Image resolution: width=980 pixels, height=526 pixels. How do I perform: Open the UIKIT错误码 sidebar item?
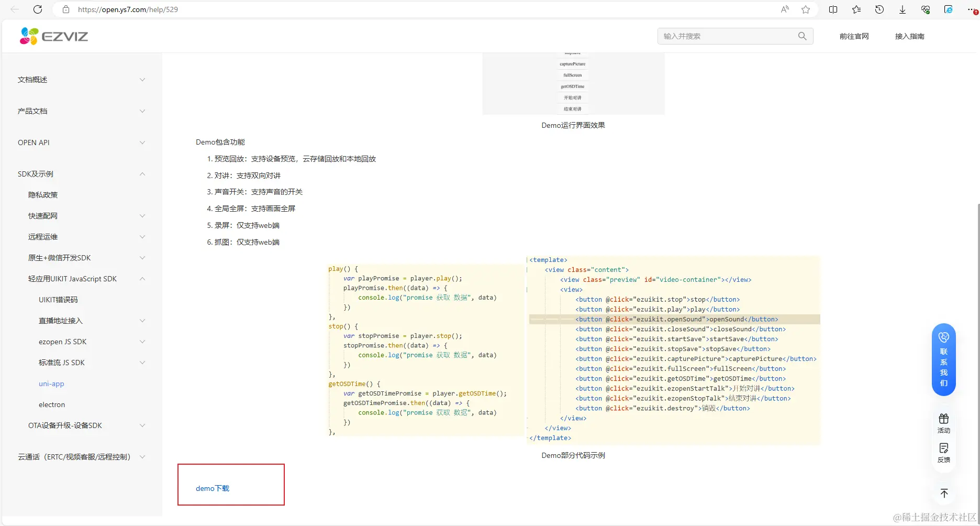click(x=58, y=300)
